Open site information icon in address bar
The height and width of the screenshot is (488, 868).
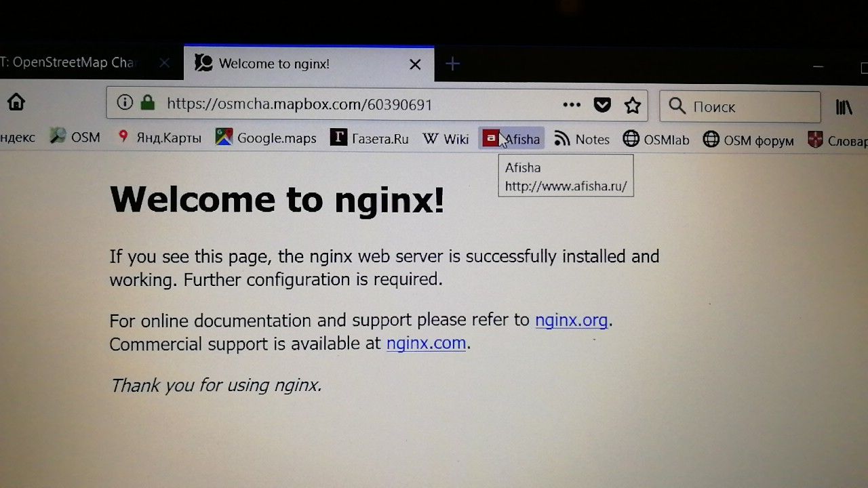[x=125, y=102]
